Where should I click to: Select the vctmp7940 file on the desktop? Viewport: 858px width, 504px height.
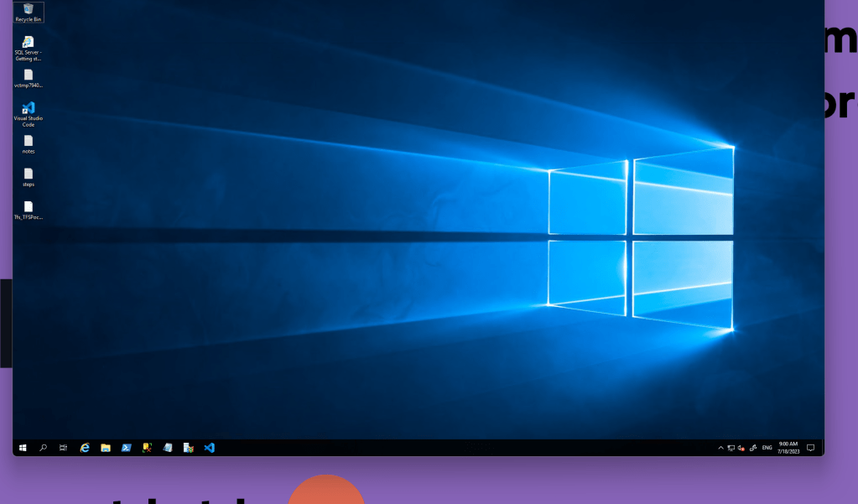point(29,79)
